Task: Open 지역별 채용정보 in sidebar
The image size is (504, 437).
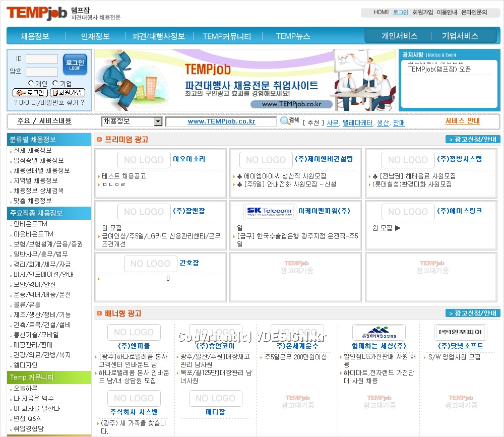Action: point(36,181)
